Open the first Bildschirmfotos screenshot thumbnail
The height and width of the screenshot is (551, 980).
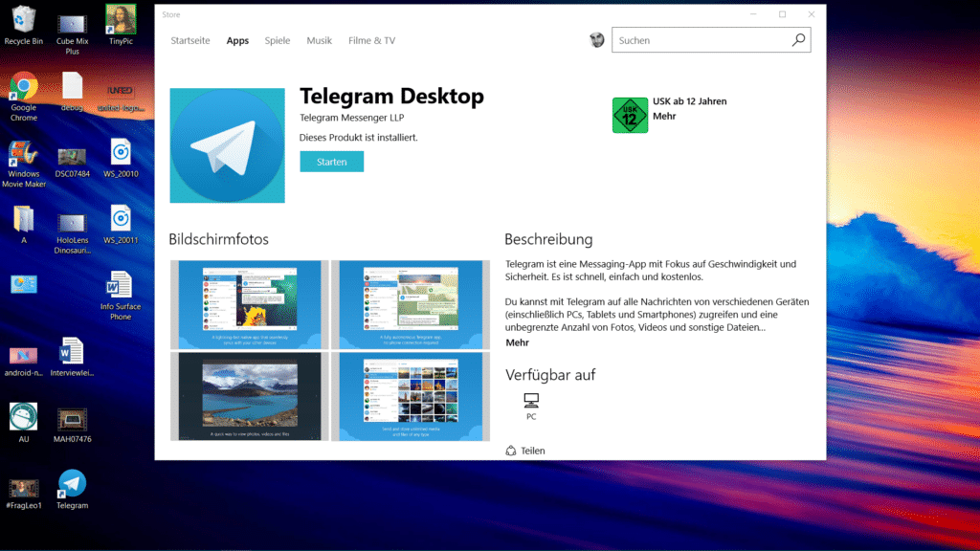(248, 304)
